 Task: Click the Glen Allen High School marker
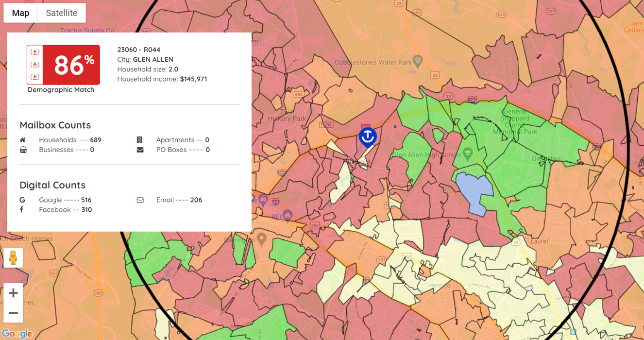pos(468,152)
